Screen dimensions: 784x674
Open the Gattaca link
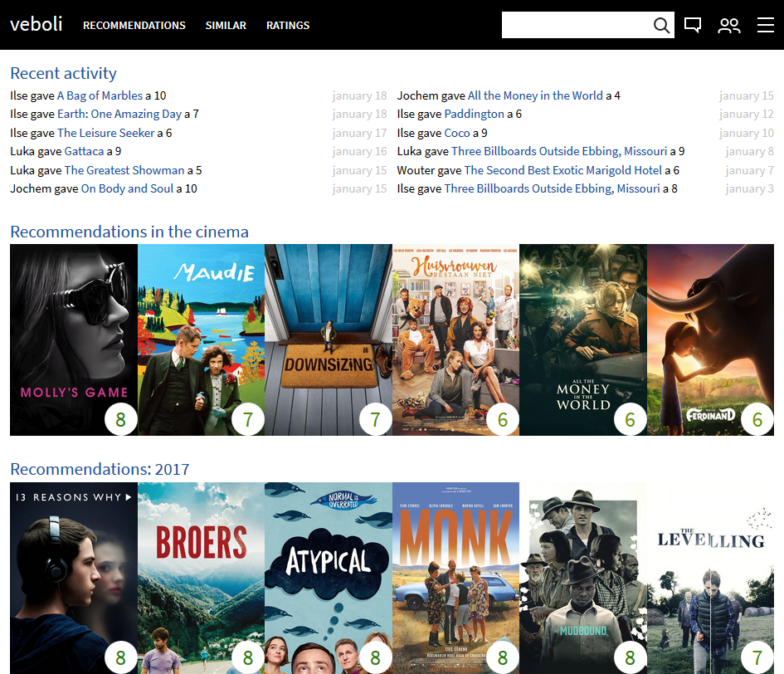pos(84,152)
